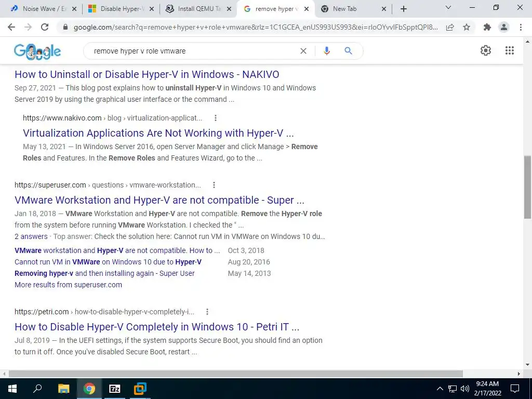Screen dimensions: 532x399
Task: Open the Windows Start menu
Action: click(12, 389)
